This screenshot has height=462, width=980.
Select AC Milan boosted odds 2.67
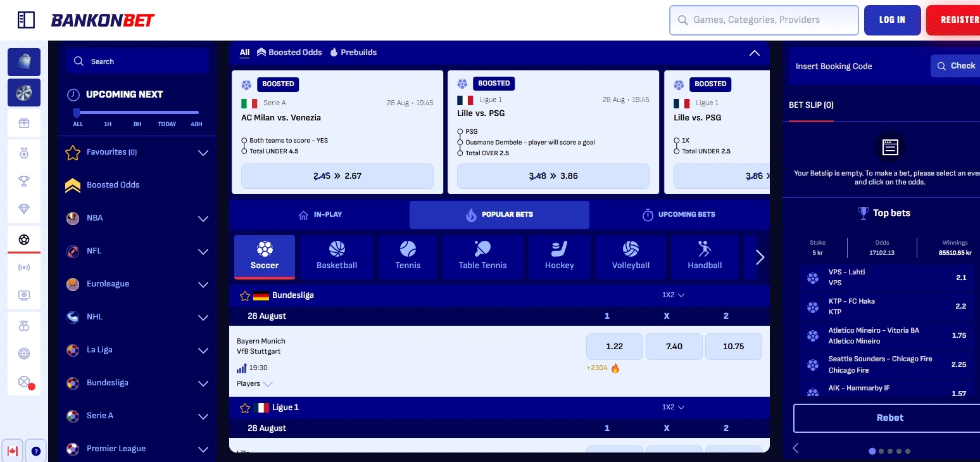337,176
